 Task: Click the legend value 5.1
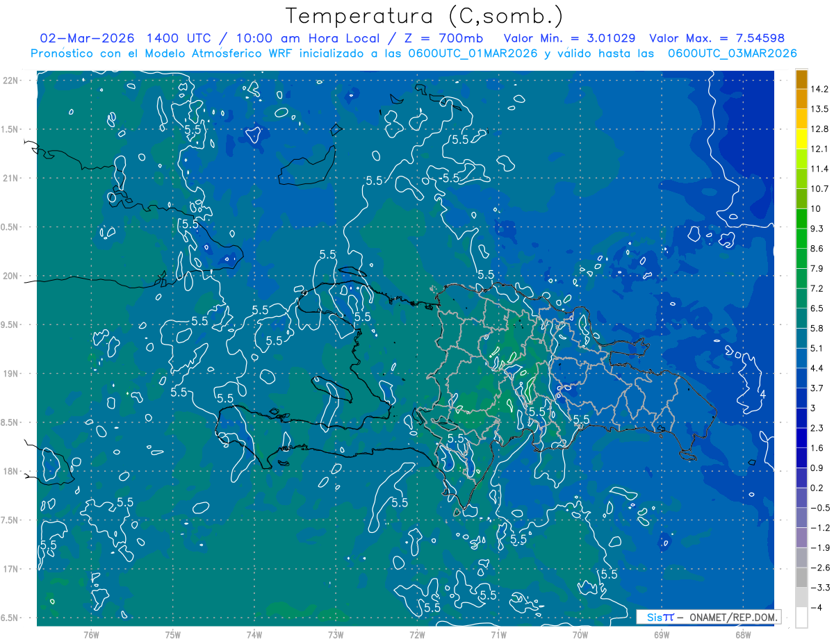[817, 348]
